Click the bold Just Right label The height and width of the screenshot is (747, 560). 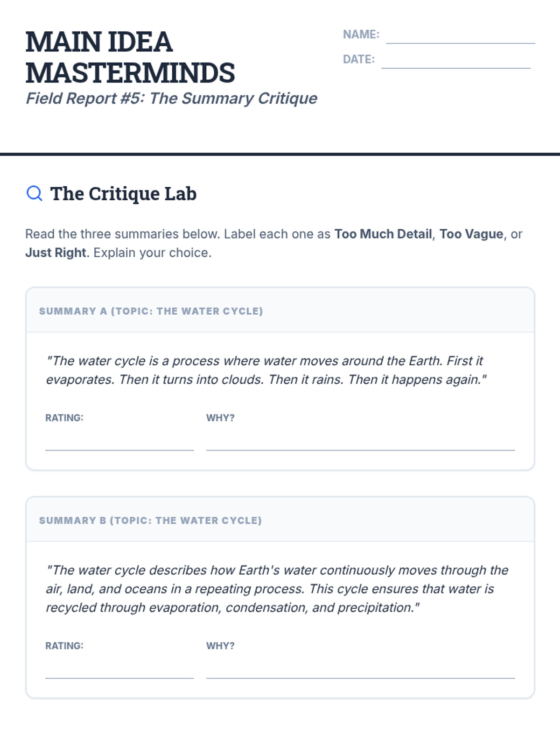point(56,253)
